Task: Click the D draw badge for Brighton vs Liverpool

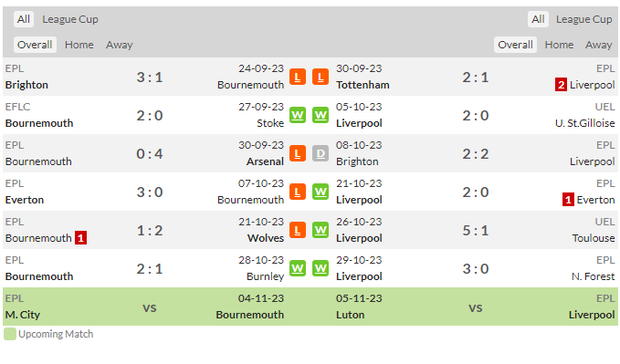Action: [x=321, y=154]
